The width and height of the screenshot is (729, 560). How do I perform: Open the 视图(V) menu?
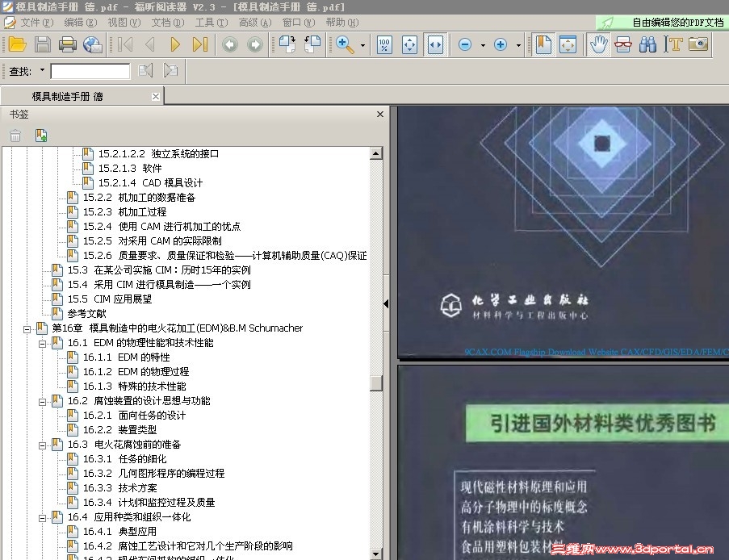pyautogui.click(x=124, y=23)
